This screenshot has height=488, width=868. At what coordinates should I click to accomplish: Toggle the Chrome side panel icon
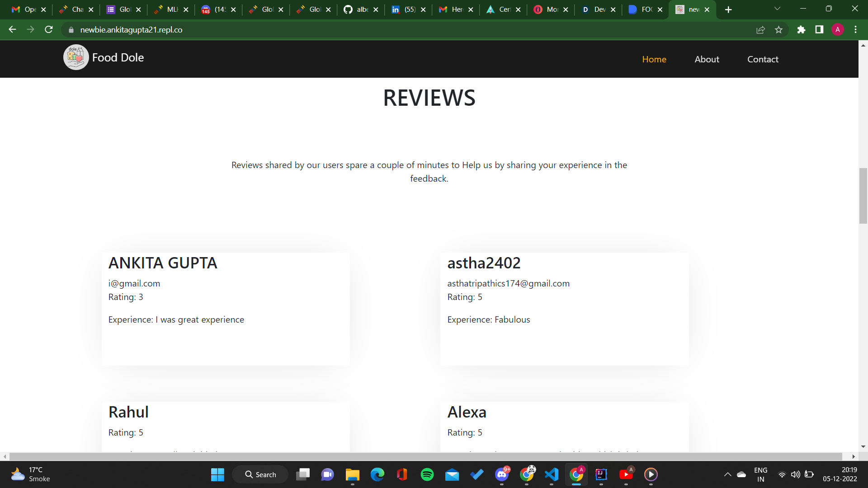click(x=819, y=30)
